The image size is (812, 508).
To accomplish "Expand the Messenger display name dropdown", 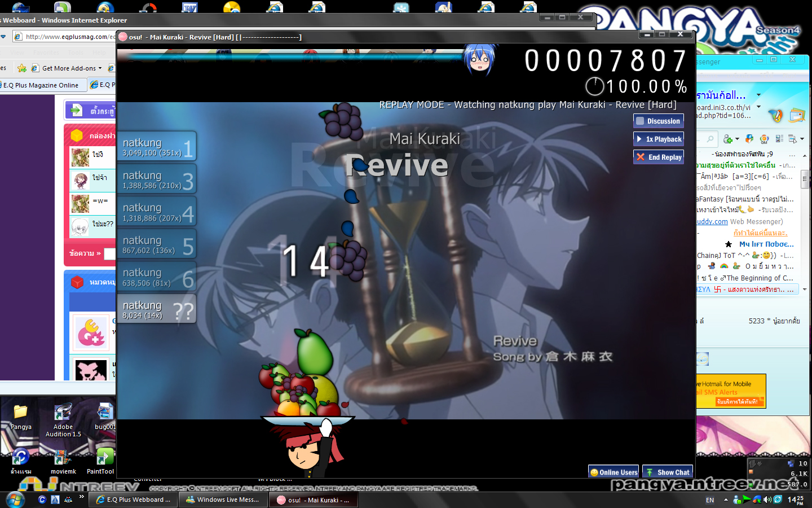I will click(758, 95).
